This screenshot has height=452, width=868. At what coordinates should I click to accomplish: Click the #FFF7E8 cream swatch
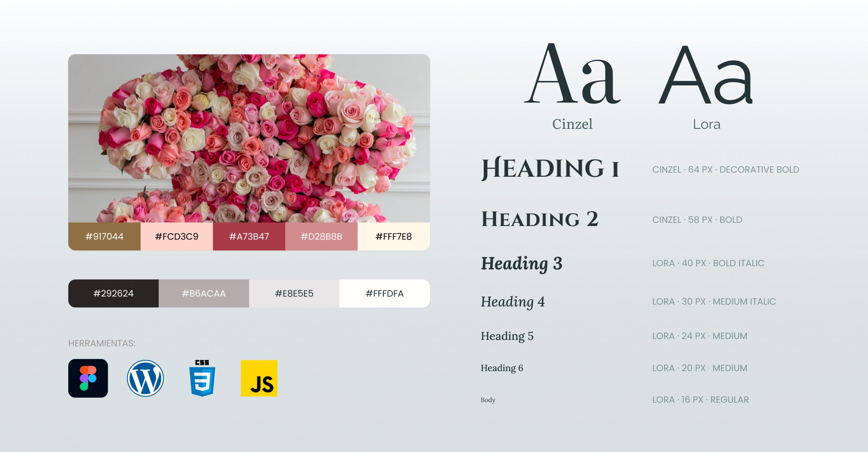pos(394,236)
